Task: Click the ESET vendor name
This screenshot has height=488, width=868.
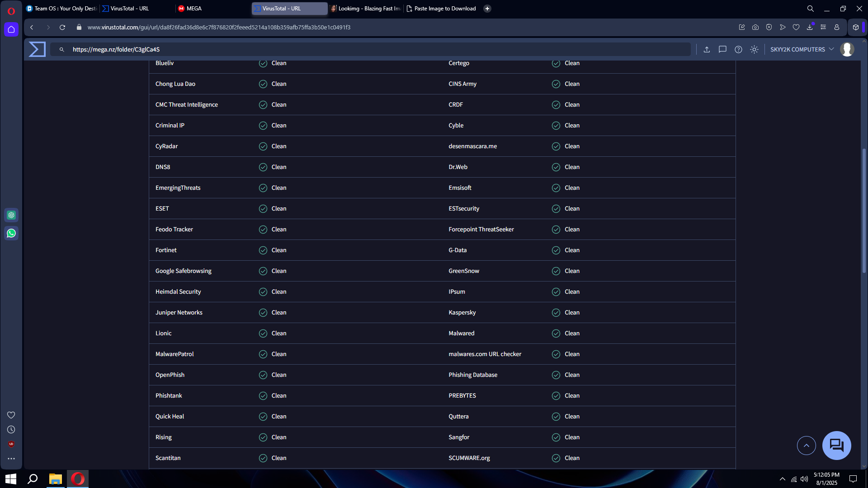Action: tap(162, 209)
